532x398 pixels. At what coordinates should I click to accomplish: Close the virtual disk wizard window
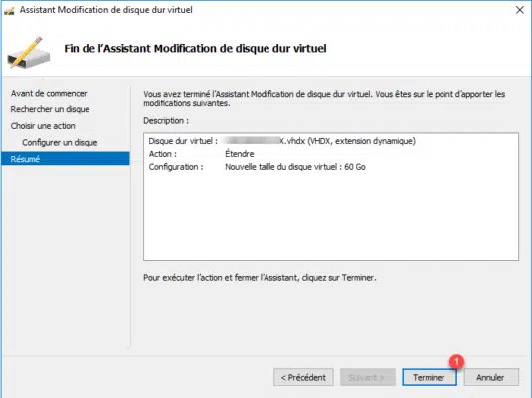click(x=520, y=10)
